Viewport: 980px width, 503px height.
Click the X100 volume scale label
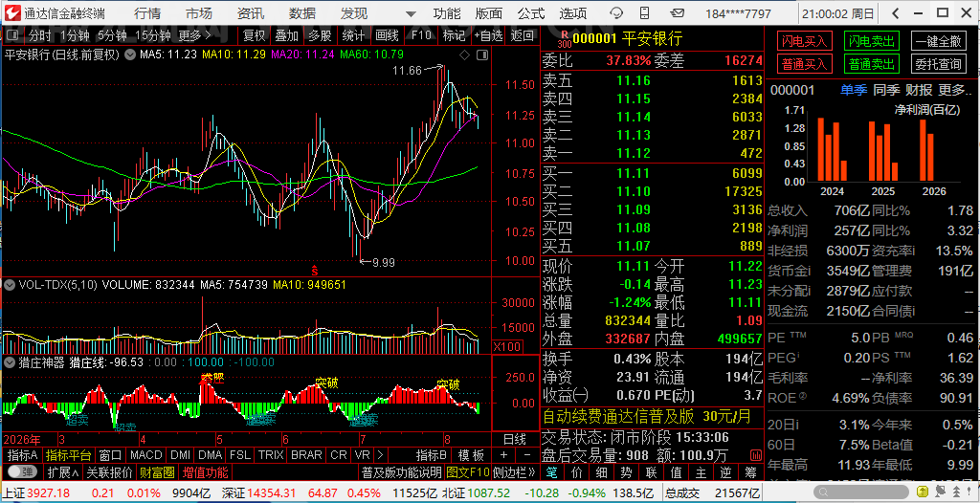(507, 346)
